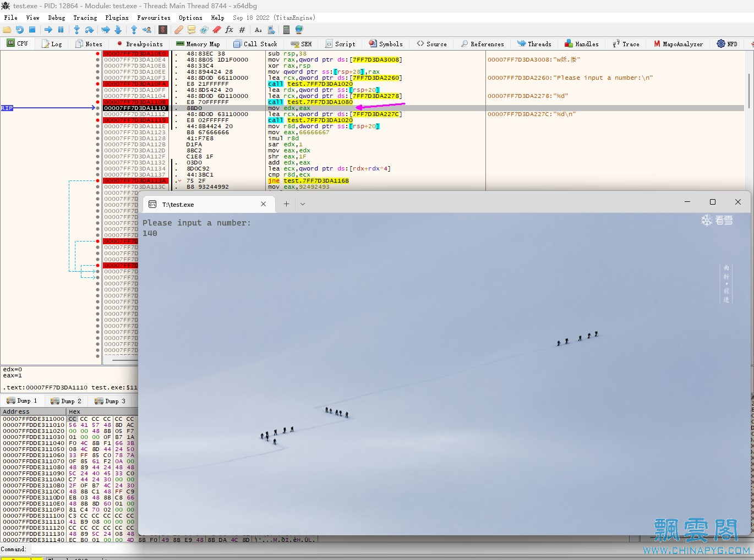Switch to the Log tab

pyautogui.click(x=52, y=44)
